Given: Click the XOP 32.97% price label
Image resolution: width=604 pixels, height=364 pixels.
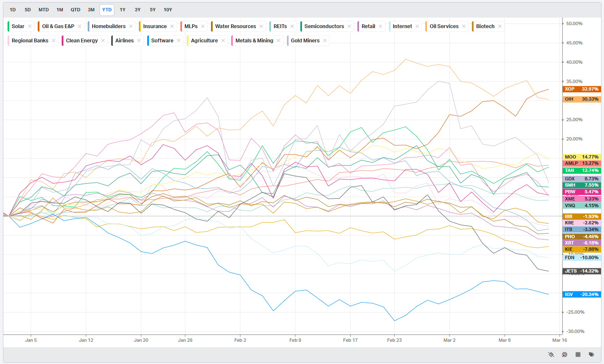Looking at the screenshot, I should (582, 89).
